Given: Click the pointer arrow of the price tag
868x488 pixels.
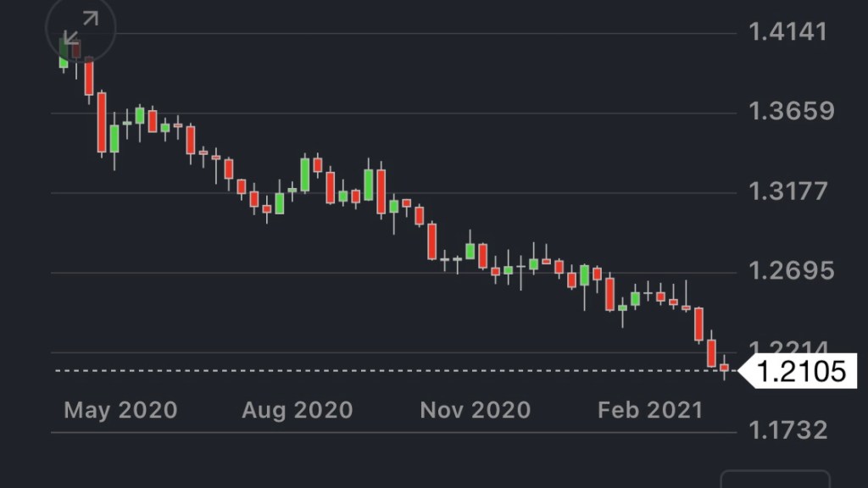Looking at the screenshot, I should click(x=745, y=371).
